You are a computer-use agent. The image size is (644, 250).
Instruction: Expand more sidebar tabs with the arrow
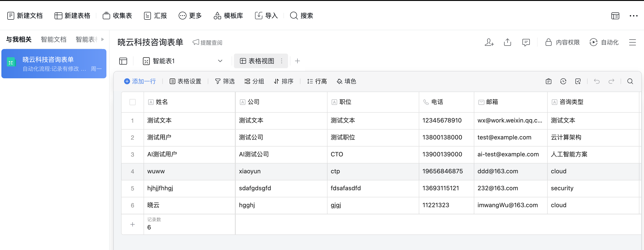click(x=103, y=39)
